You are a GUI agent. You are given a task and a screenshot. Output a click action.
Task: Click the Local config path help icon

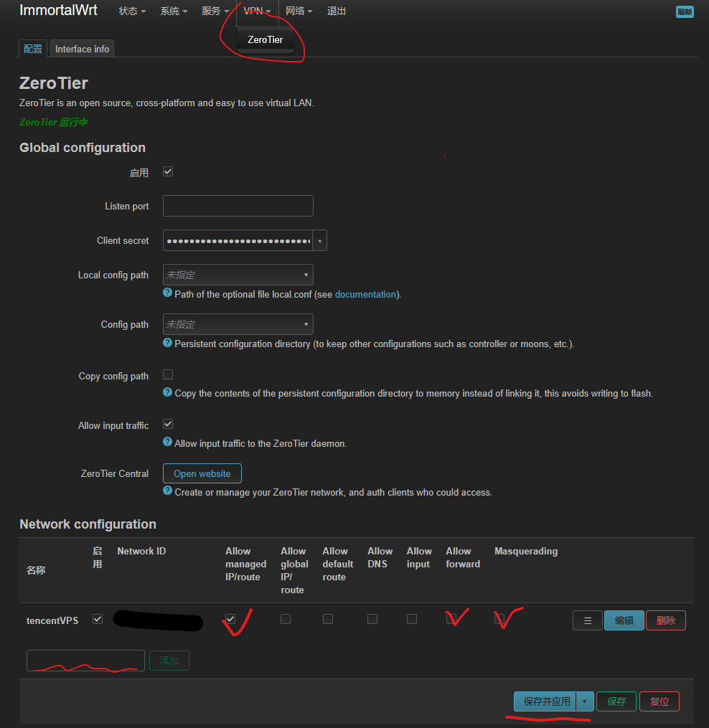coord(168,293)
